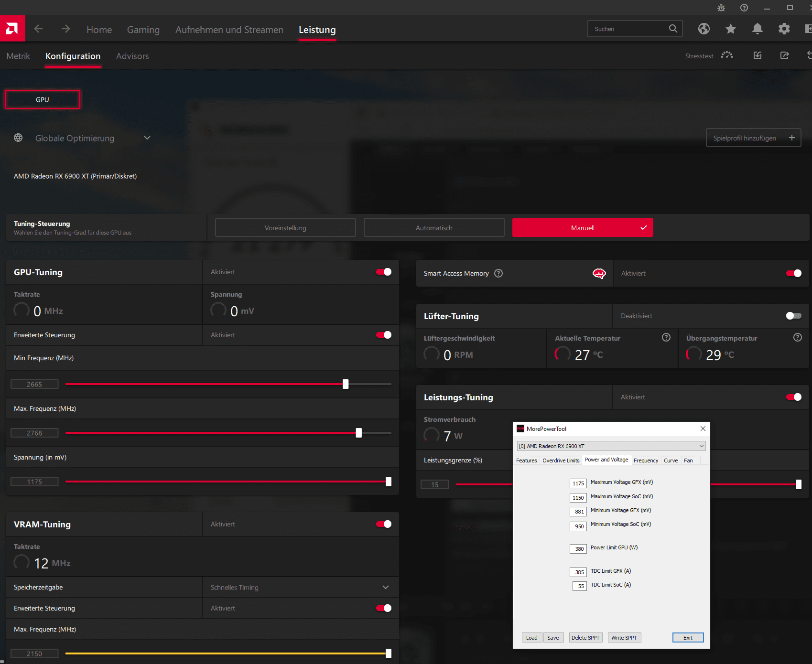Select Features tab in MorePowerTool
This screenshot has height=664, width=812.
click(526, 461)
